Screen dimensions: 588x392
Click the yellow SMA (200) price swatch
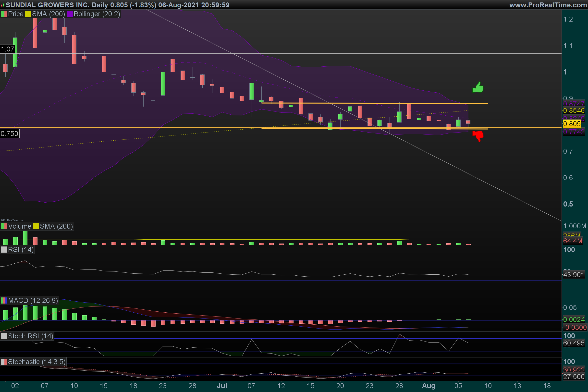pyautogui.click(x=28, y=14)
